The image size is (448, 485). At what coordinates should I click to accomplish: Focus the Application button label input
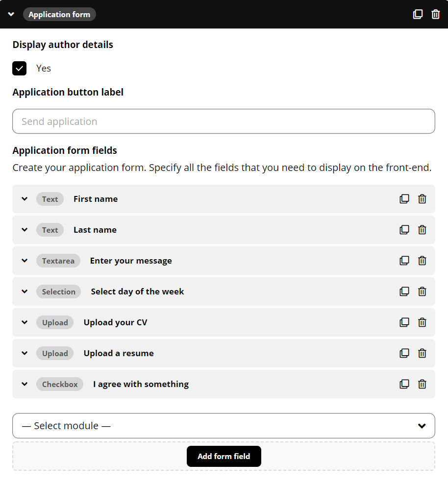pyautogui.click(x=224, y=121)
